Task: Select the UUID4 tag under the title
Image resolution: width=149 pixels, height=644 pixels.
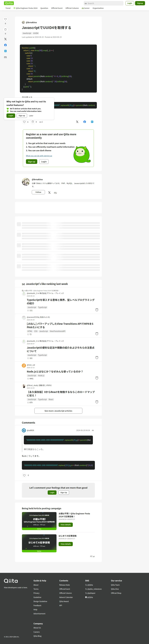Action: coord(36,33)
